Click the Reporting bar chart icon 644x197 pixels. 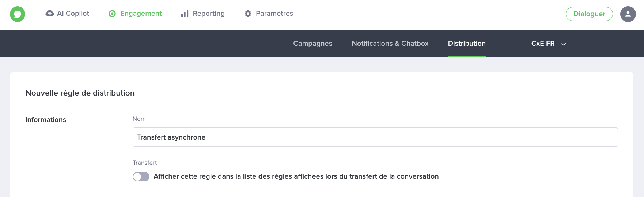point(185,14)
